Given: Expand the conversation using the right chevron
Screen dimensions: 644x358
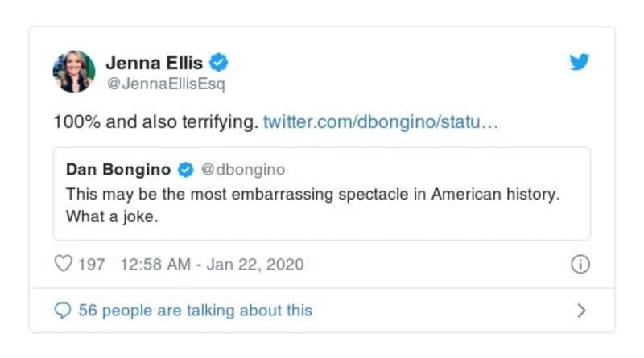Looking at the screenshot, I should [581, 310].
